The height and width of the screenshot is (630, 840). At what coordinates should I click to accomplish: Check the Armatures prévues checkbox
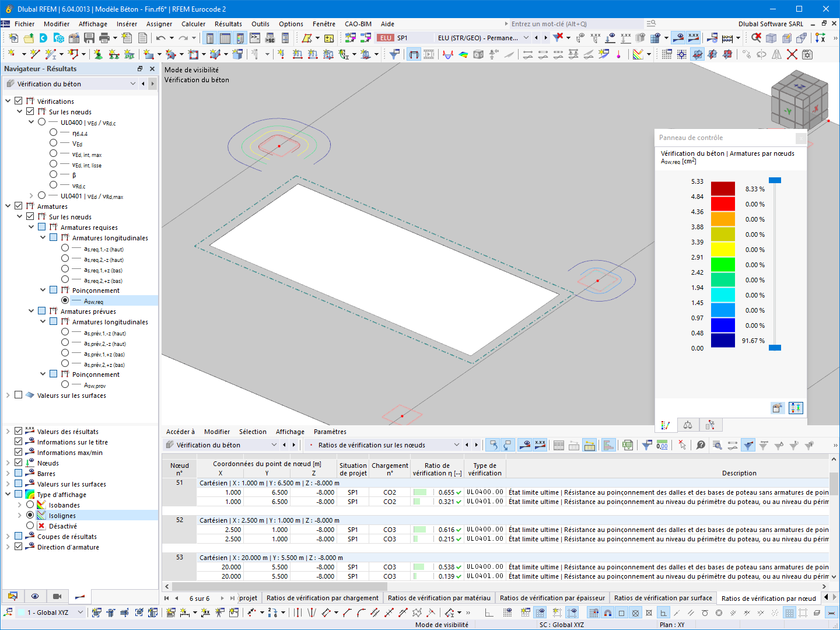pos(41,311)
